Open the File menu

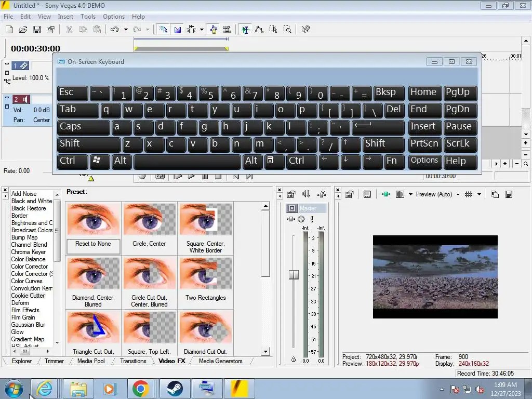(x=8, y=16)
